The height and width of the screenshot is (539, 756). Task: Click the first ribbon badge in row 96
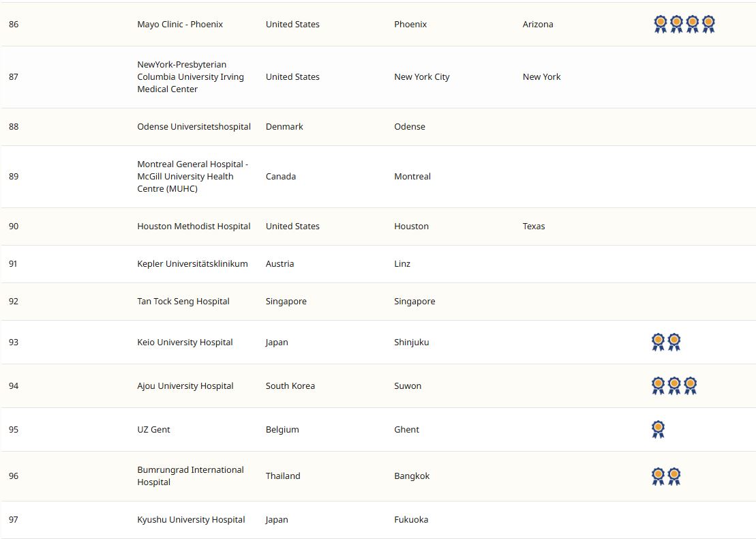pos(658,476)
